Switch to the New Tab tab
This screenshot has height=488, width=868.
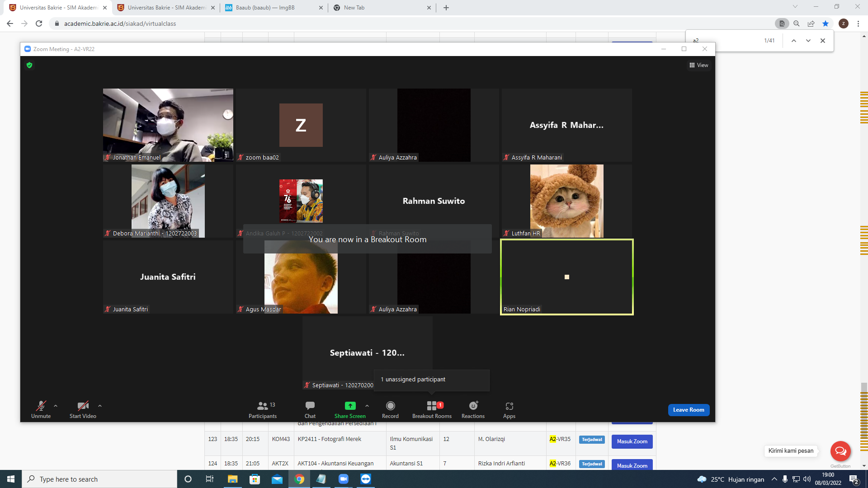[382, 8]
